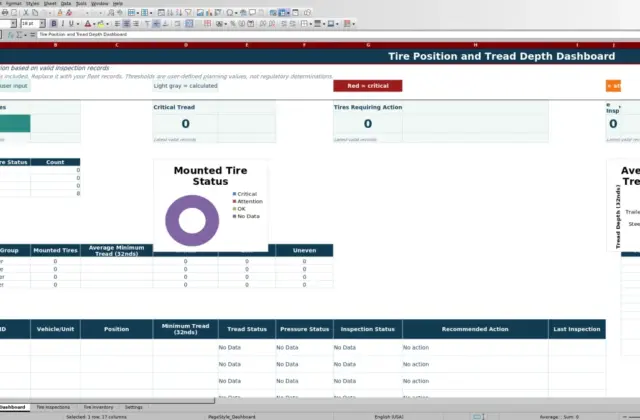640x420 pixels.
Task: Toggle Italic formatting
Action: [x=62, y=24]
